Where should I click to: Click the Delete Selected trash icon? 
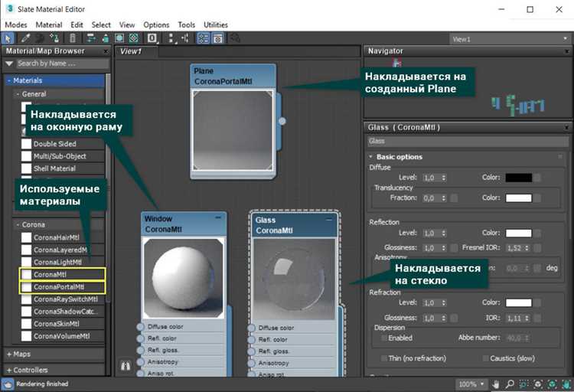tap(73, 38)
